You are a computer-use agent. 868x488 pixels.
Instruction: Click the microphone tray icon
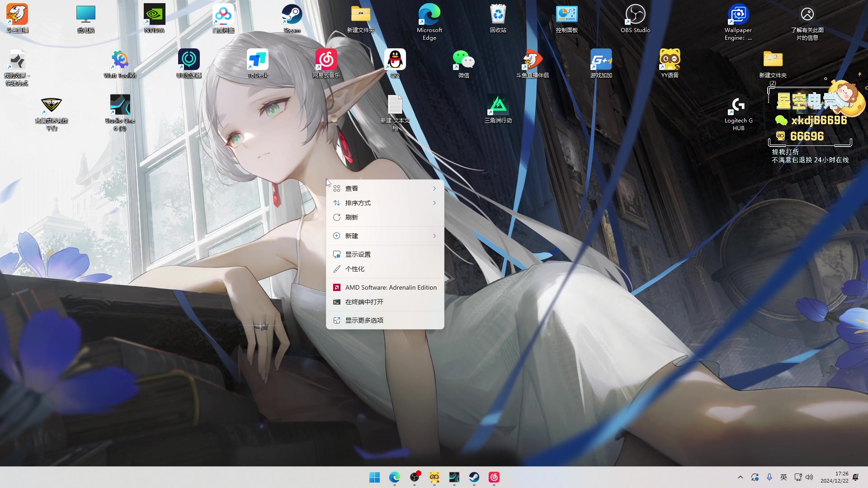tap(769, 477)
